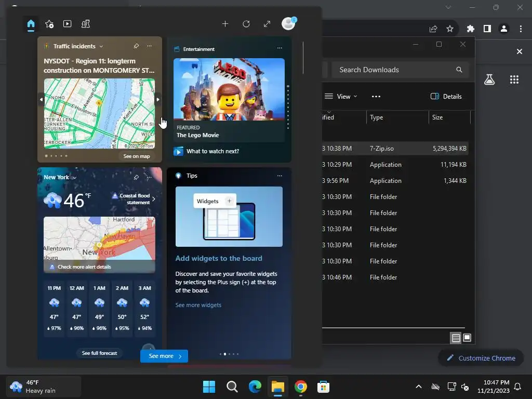Open Chrome three-dot menu

[521, 29]
